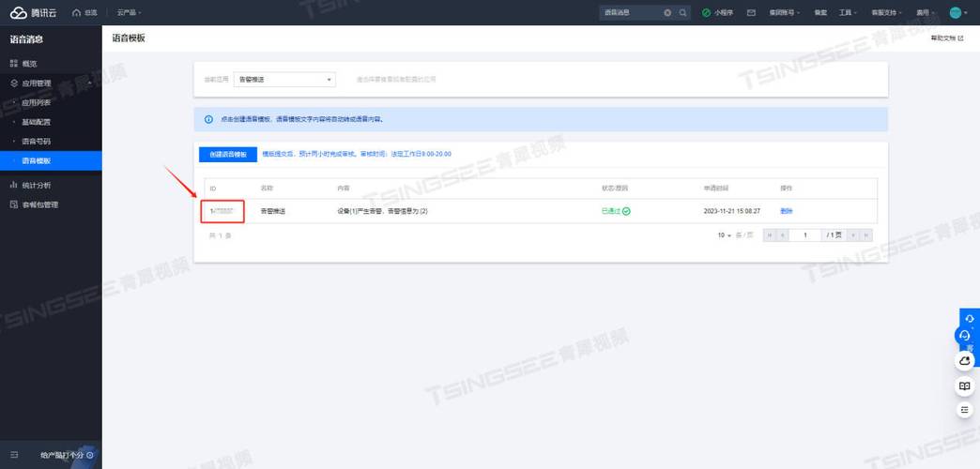
Task: Click the 已通过 status text
Action: coord(611,211)
